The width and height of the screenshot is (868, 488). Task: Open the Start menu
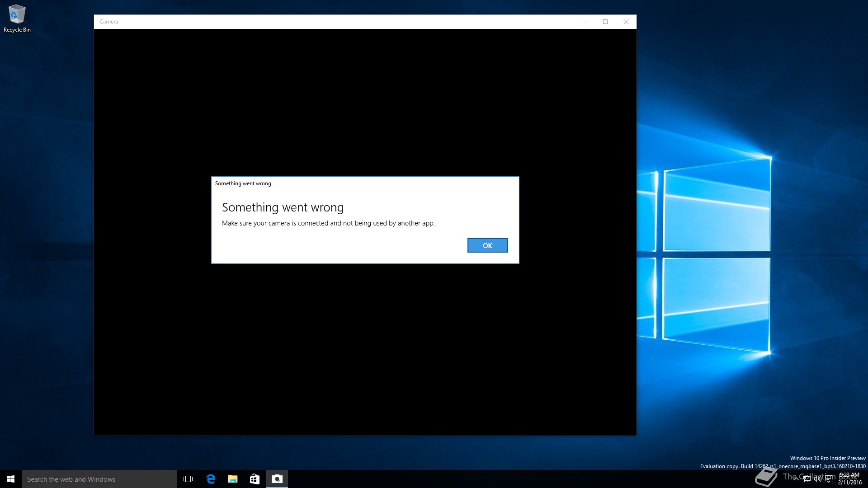[x=11, y=479]
